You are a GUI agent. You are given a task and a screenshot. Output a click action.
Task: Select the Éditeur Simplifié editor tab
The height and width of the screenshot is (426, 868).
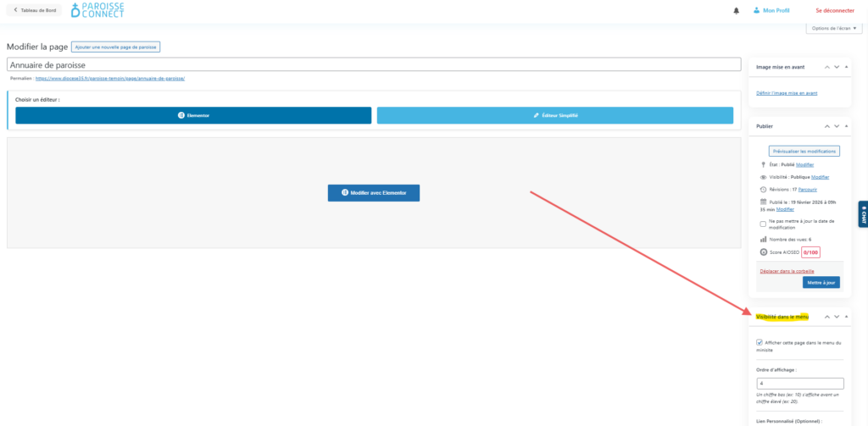(x=554, y=115)
